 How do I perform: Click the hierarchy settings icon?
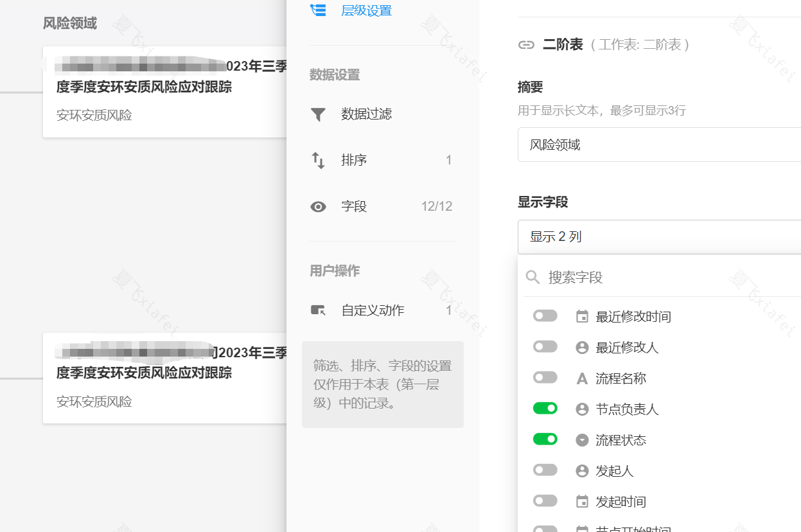point(318,10)
